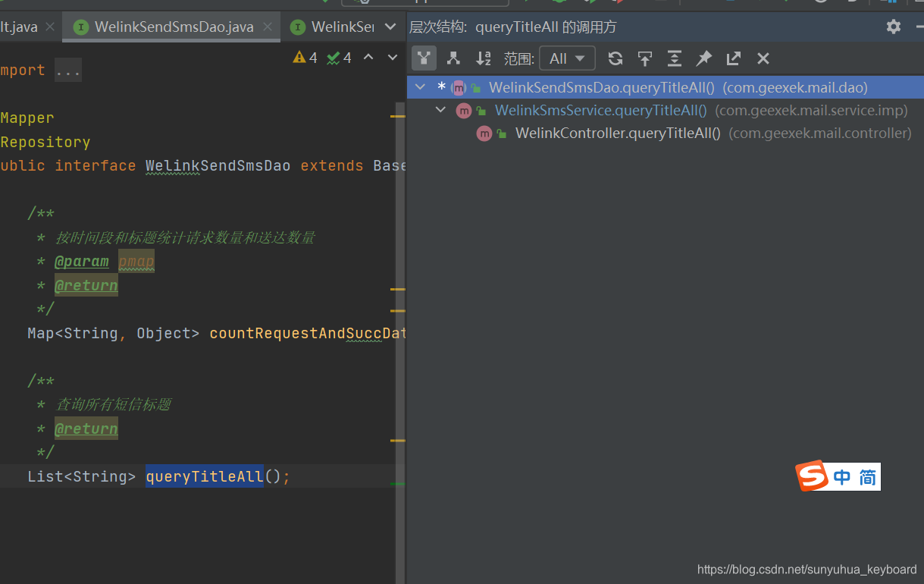Click the typo checkmark indicator showing 4
Screen dimensions: 924x584
tap(339, 58)
